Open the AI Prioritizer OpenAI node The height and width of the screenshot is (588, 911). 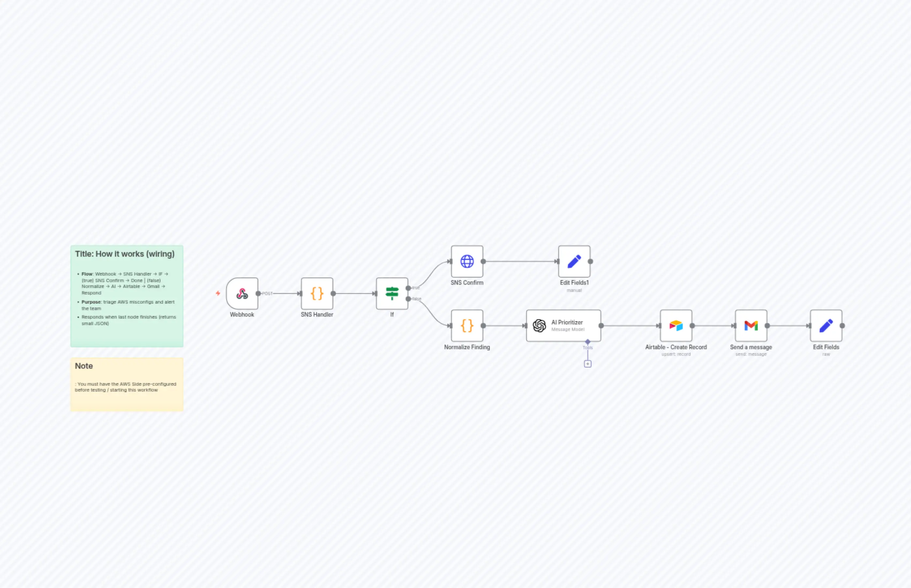tap(563, 326)
